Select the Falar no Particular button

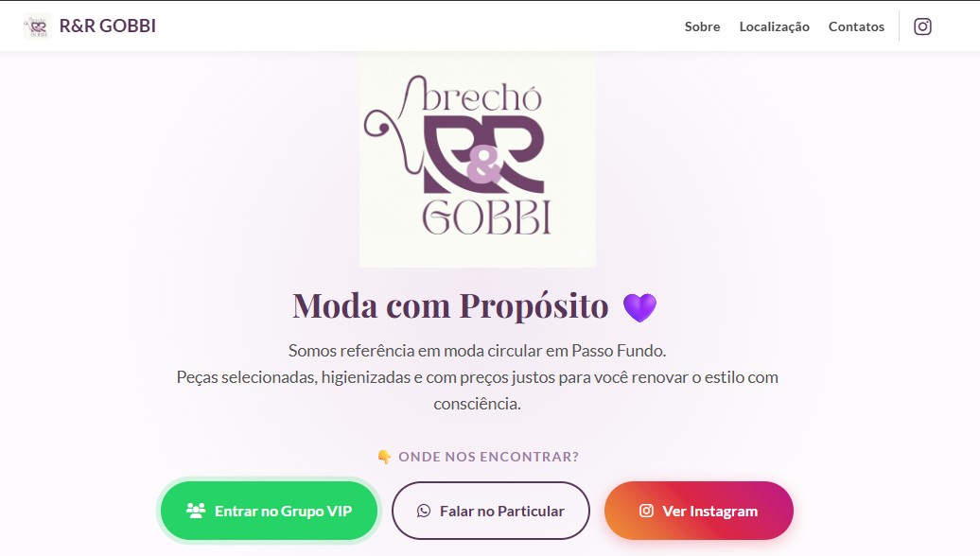point(491,511)
